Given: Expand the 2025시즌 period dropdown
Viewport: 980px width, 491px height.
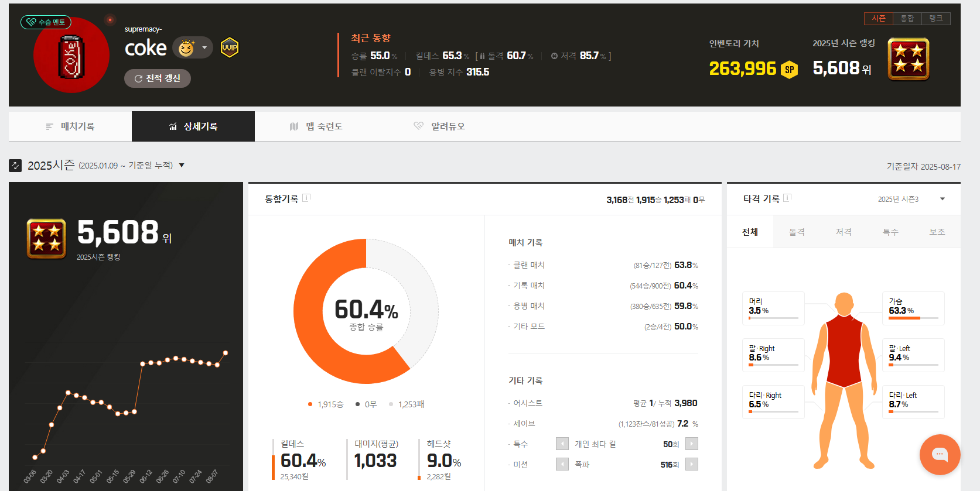Looking at the screenshot, I should [182, 166].
